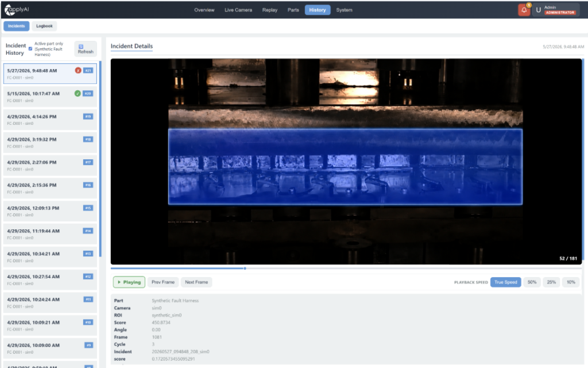The width and height of the screenshot is (588, 368).
Task: Switch to the Logbook sub-tab
Action: click(x=44, y=26)
